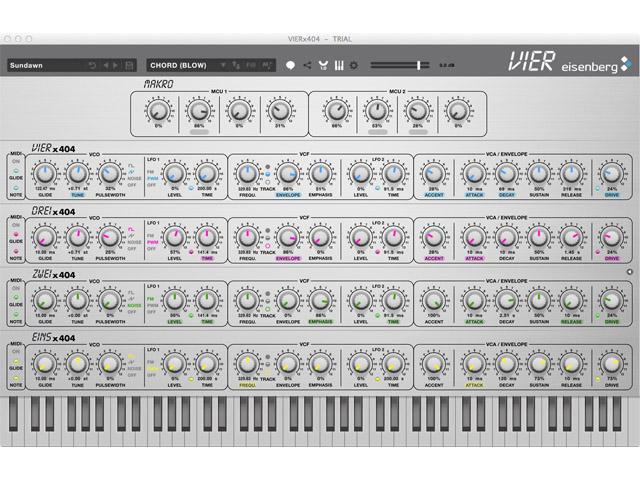The height and width of the screenshot is (480, 640).
Task: Click the Y-shaped routing icon in the toolbar
Action: [x=323, y=65]
